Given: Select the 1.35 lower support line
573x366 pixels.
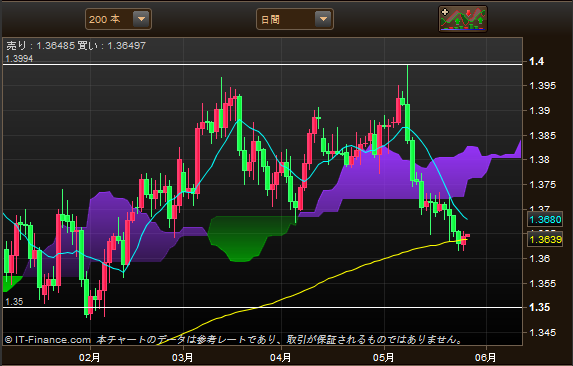Looking at the screenshot, I should (x=262, y=308).
